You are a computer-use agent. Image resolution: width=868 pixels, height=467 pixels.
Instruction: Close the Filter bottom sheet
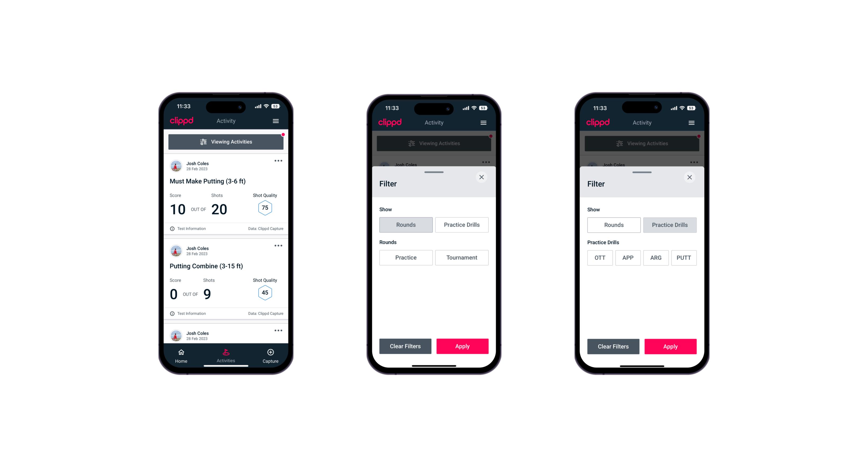pos(483,177)
